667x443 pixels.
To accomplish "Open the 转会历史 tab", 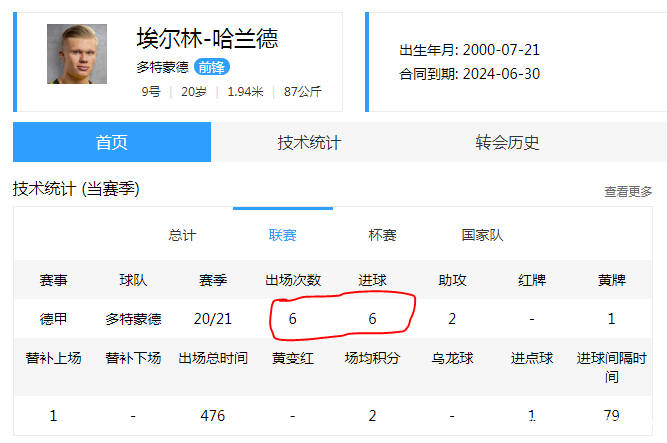I will point(507,143).
